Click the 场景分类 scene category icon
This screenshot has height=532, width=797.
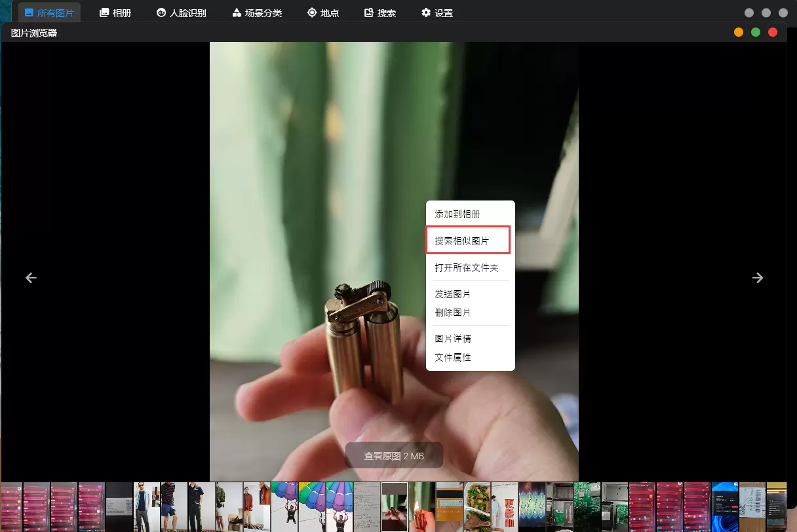tap(237, 12)
